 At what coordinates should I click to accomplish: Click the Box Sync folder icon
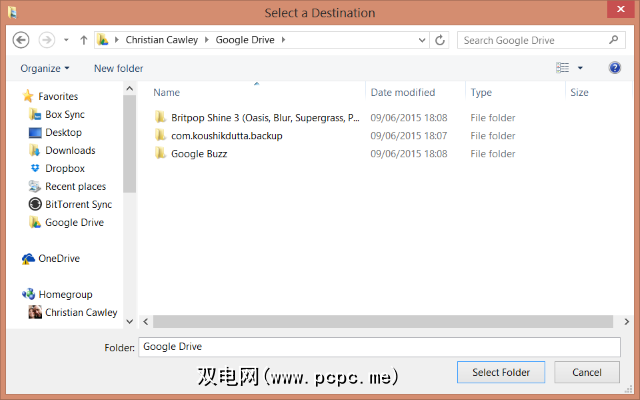pyautogui.click(x=35, y=114)
